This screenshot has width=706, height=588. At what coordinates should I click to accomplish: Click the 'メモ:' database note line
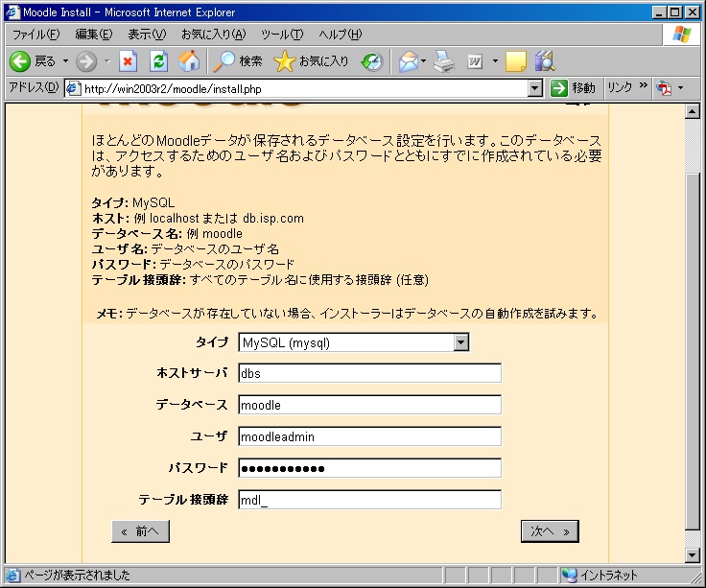coord(346,314)
